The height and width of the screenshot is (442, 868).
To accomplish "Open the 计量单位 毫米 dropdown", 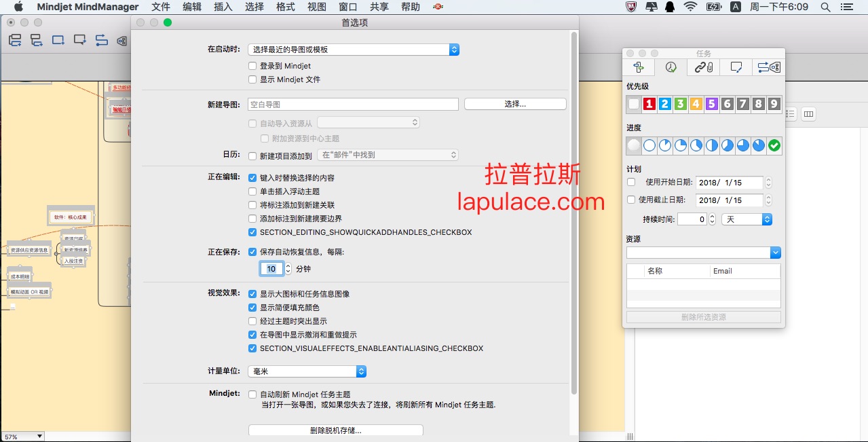I will click(x=308, y=371).
